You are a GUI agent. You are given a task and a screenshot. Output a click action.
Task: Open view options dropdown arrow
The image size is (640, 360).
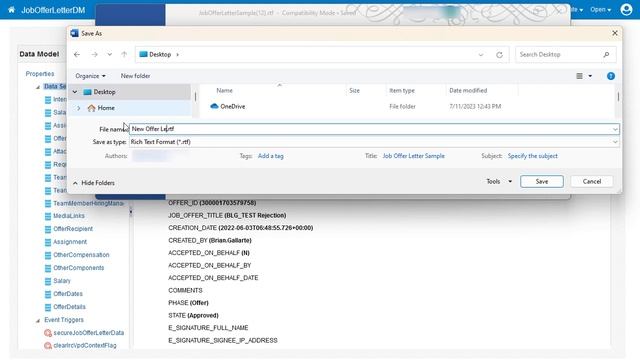tap(590, 76)
